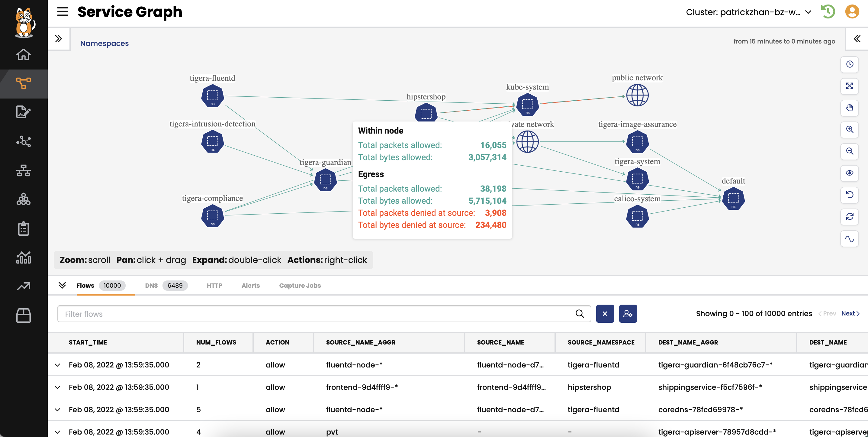This screenshot has width=868, height=437.
Task: Select the tigera-system namespace node
Action: click(637, 179)
